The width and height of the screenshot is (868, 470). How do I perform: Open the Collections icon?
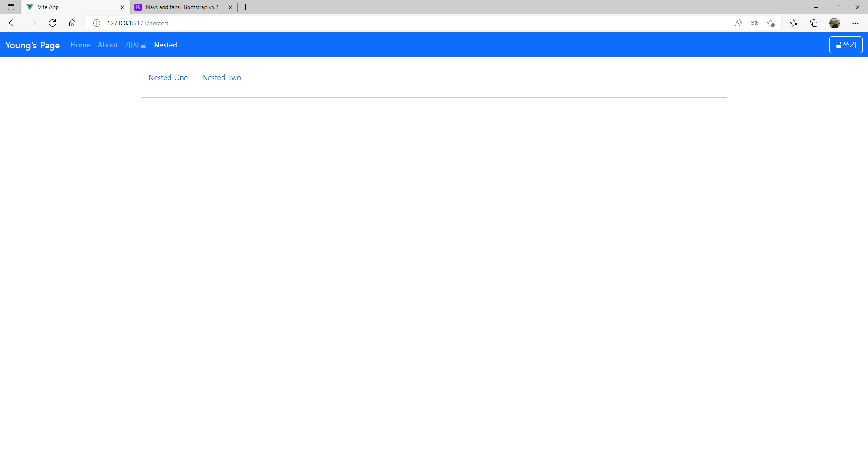coord(814,23)
